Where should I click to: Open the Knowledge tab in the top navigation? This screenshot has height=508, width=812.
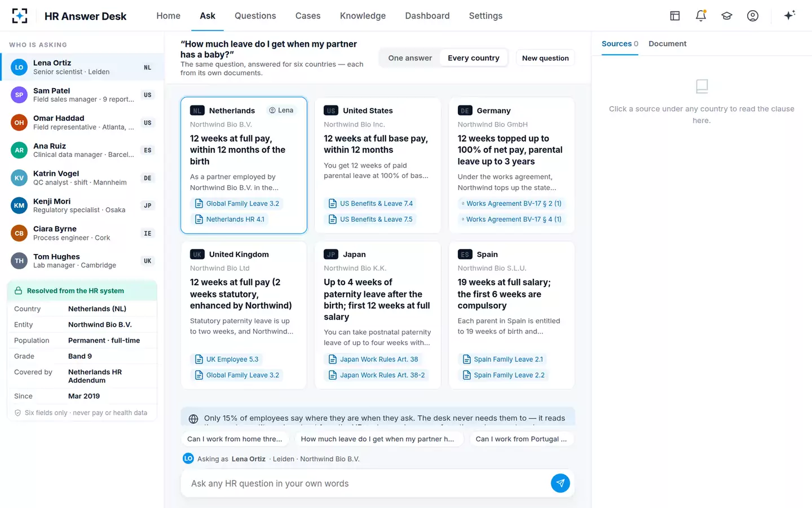click(x=363, y=16)
